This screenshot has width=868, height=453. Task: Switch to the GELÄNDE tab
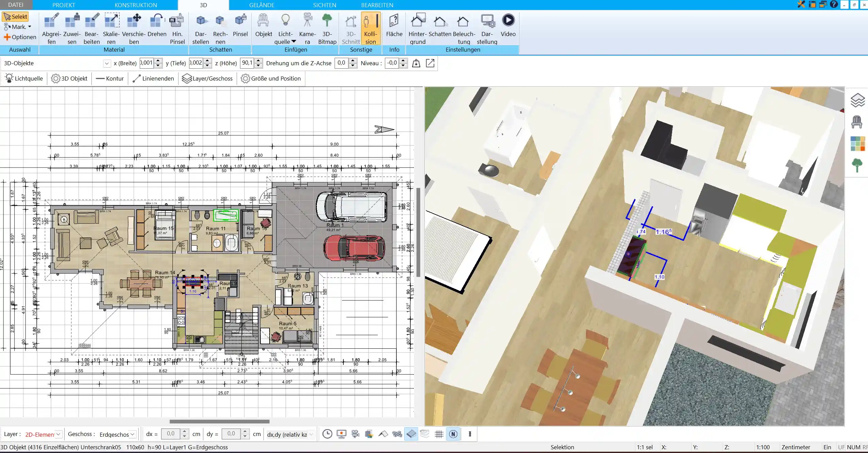click(261, 5)
